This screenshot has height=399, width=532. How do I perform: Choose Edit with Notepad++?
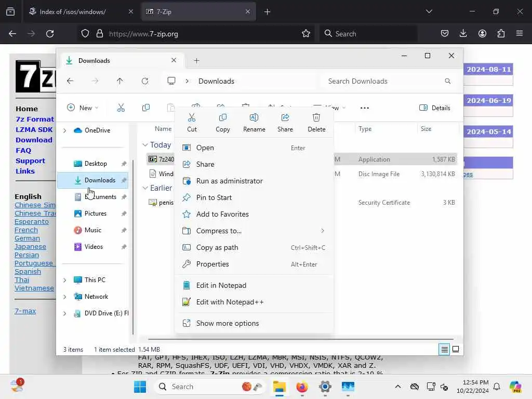coord(254,302)
